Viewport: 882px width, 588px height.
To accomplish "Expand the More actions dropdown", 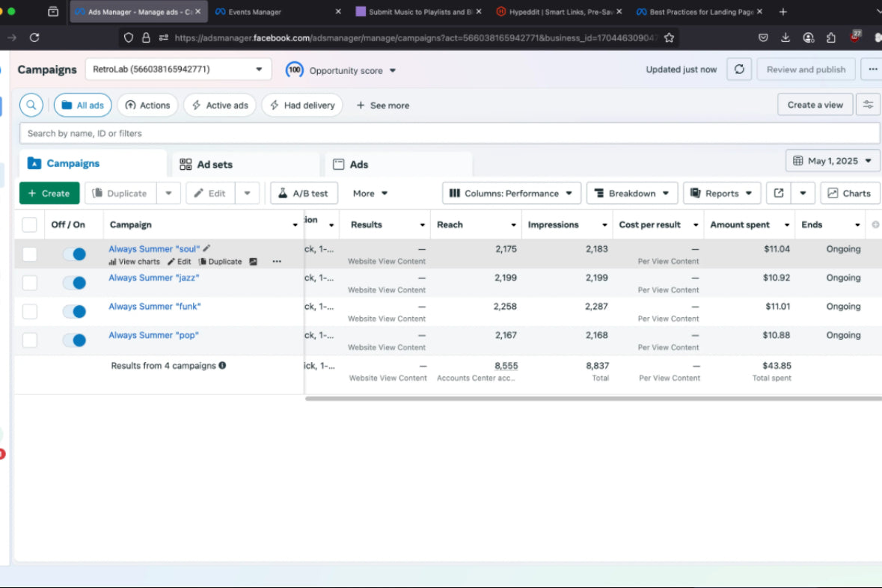I will coord(370,193).
